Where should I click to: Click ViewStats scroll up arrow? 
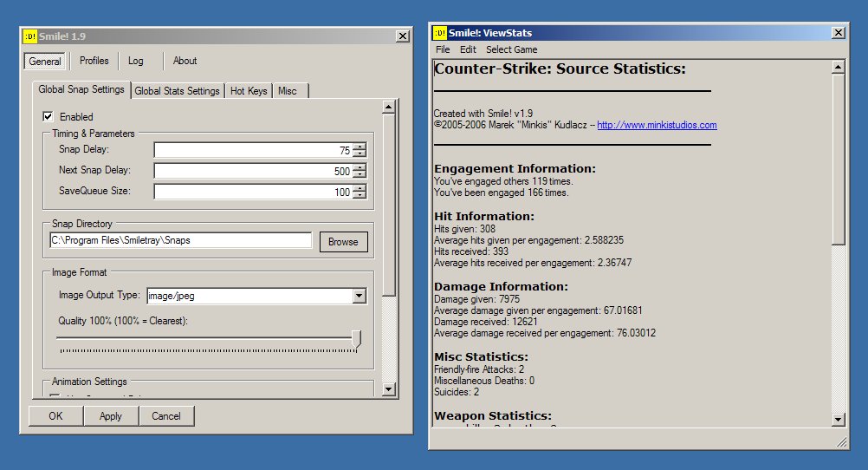pyautogui.click(x=838, y=68)
